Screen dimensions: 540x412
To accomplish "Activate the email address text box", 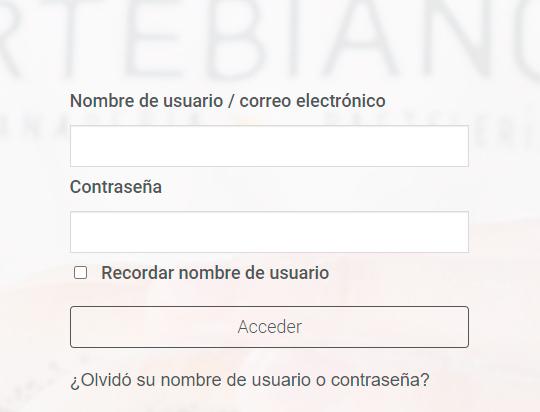I will click(x=269, y=146).
